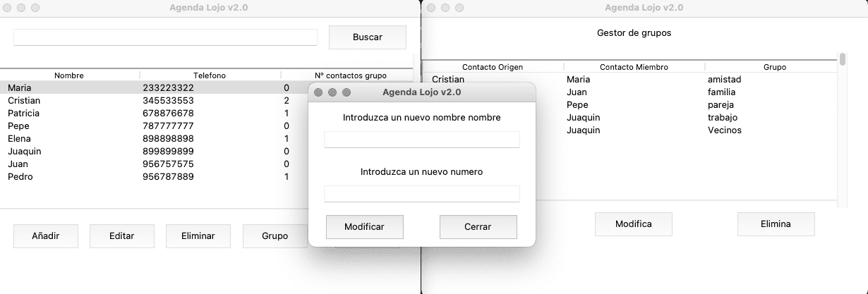Click the Editar contact button
The image size is (868, 294).
tap(121, 236)
